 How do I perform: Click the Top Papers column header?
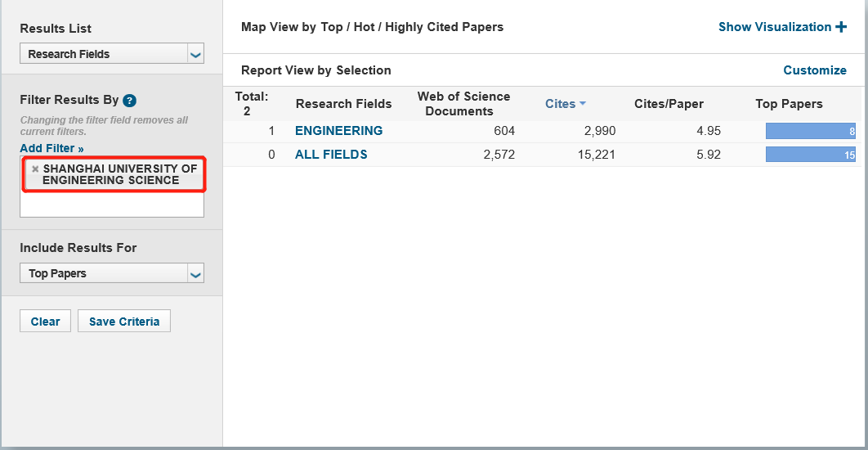point(789,104)
